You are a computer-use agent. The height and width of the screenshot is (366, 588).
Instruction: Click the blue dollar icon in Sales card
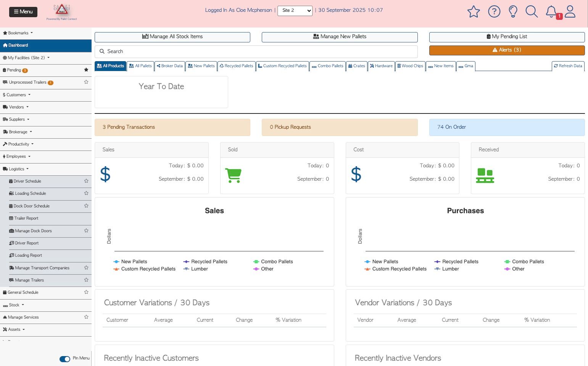[x=105, y=174]
